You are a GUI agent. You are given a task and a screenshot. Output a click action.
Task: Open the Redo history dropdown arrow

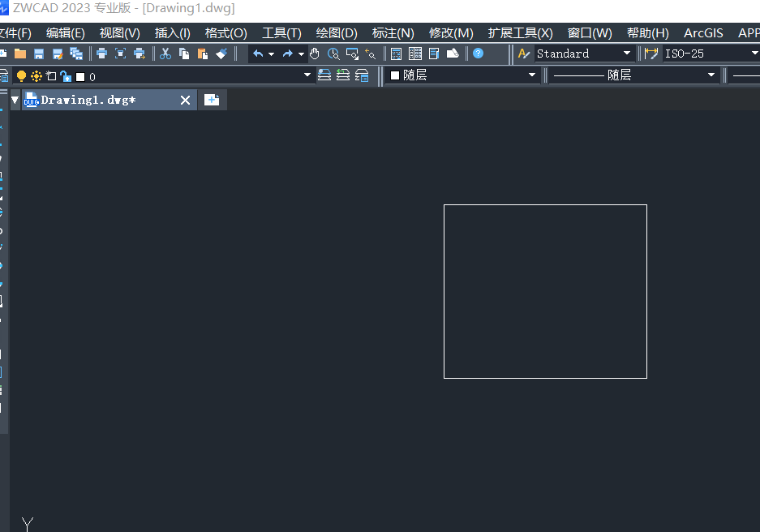(301, 54)
